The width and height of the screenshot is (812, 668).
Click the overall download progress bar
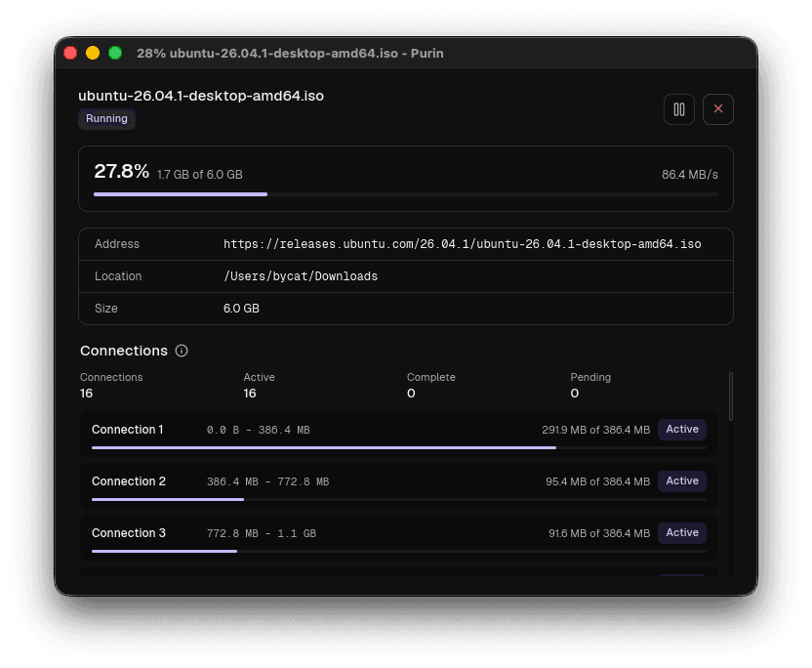(406, 194)
